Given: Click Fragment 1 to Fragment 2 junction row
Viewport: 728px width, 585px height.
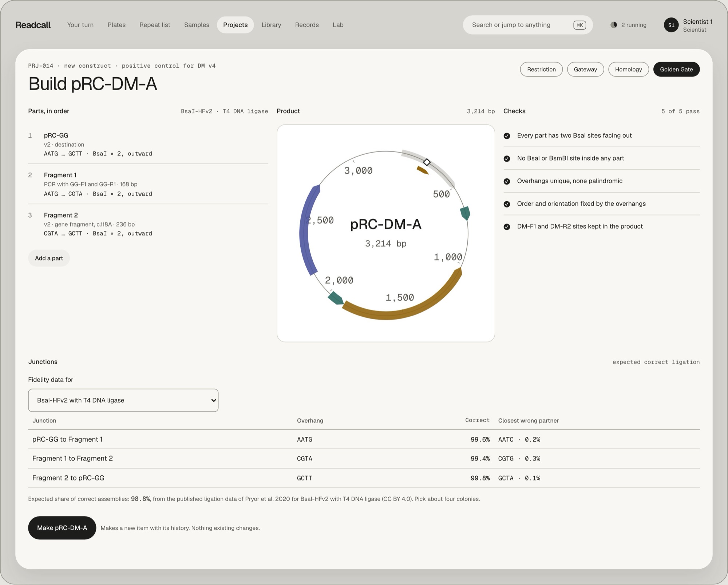Looking at the screenshot, I should click(364, 459).
